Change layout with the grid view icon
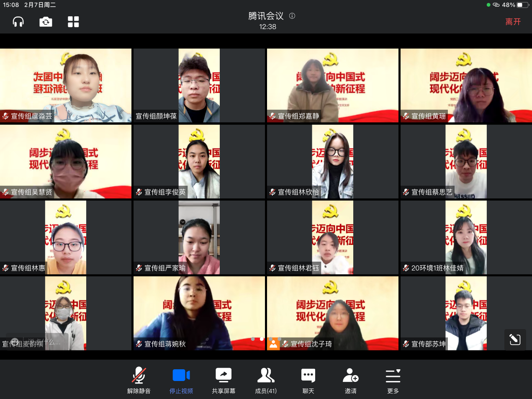The height and width of the screenshot is (399, 532). pos(73,22)
